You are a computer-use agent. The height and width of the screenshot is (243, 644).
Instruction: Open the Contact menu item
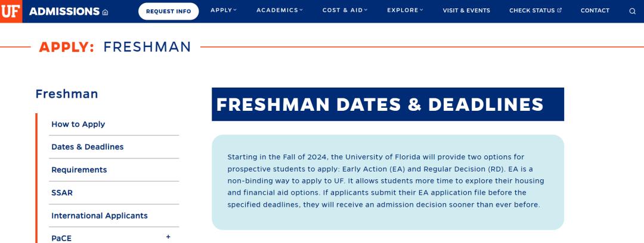click(595, 11)
